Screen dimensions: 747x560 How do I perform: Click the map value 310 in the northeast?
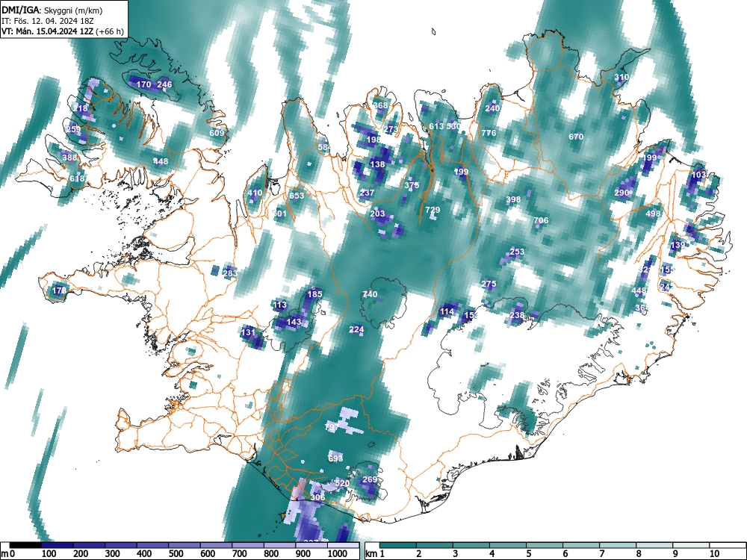tap(622, 77)
